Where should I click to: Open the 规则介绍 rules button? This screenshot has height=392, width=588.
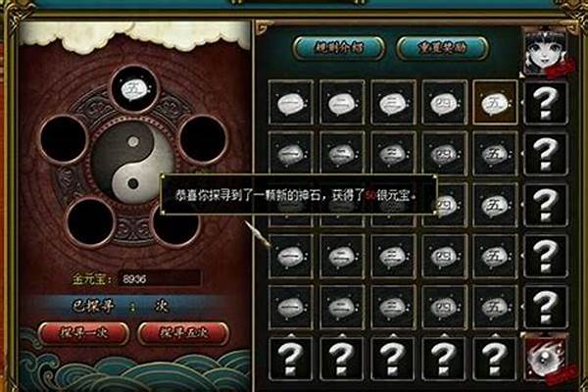(339, 48)
